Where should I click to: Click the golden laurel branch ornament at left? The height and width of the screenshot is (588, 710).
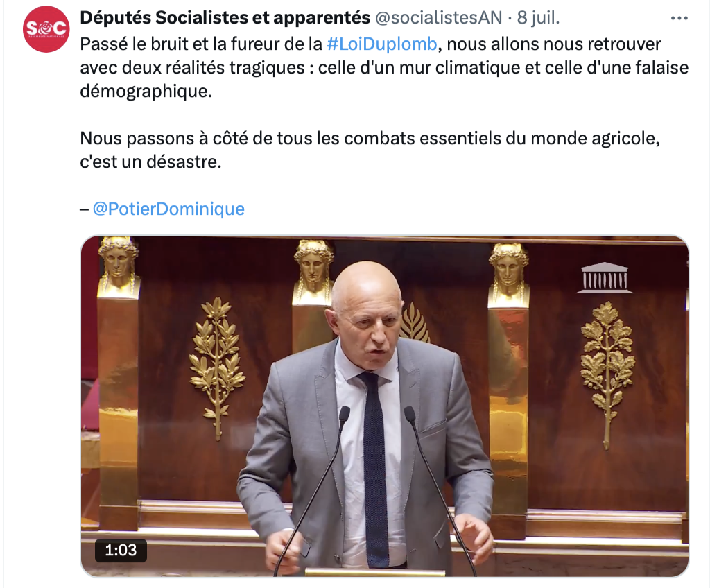click(x=217, y=367)
